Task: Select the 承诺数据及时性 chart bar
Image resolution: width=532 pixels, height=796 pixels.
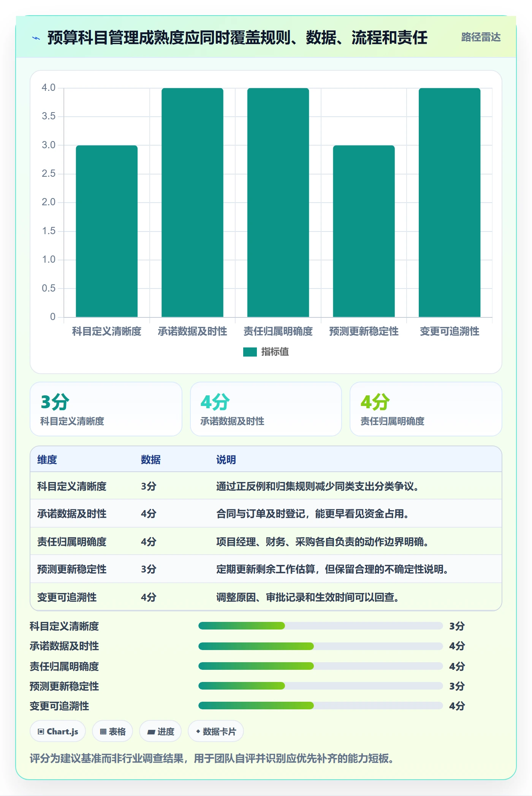Action: tap(192, 203)
